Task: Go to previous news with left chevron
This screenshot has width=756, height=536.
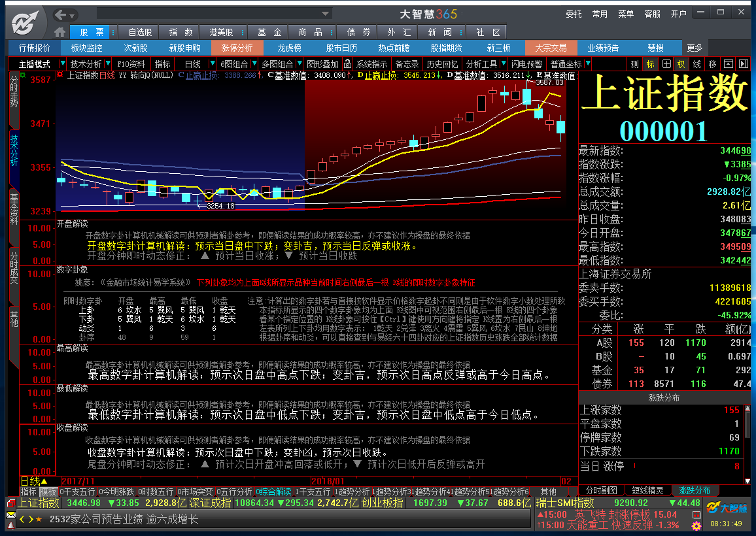Action: [x=22, y=520]
